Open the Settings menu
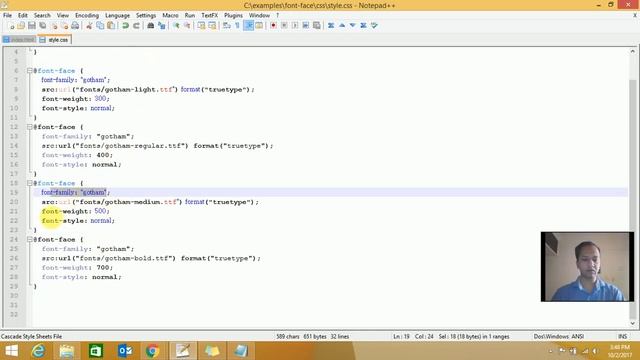The image size is (640, 360). (x=146, y=16)
